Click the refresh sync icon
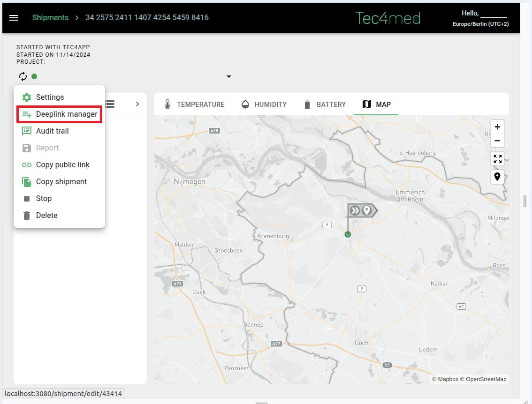 tap(23, 76)
